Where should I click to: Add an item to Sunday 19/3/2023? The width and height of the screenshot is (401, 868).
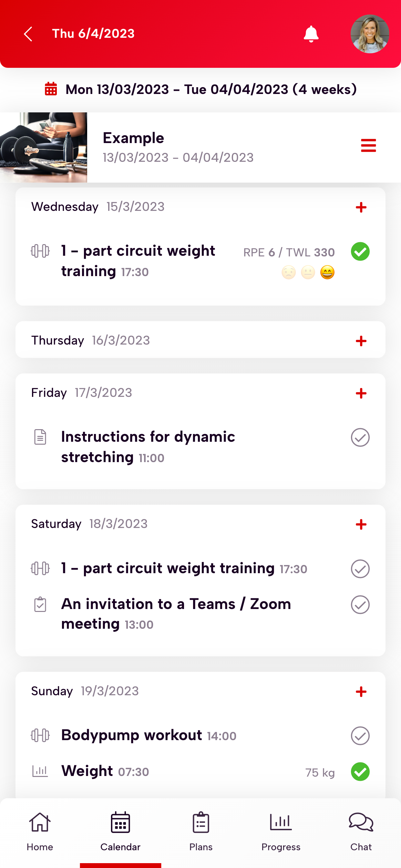[361, 691]
